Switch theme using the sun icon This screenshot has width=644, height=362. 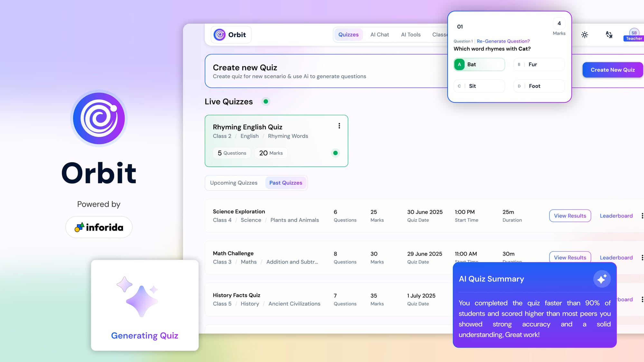585,35
